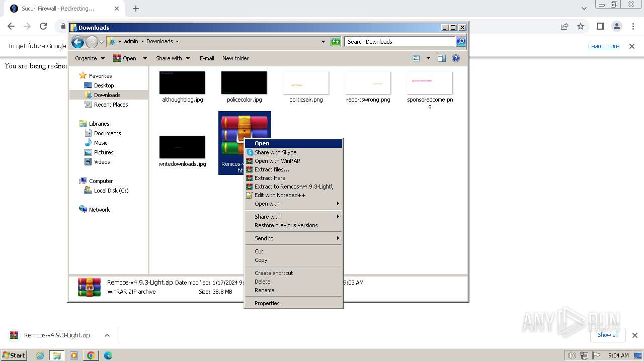
Task: Click New folder in toolbar
Action: [235, 58]
